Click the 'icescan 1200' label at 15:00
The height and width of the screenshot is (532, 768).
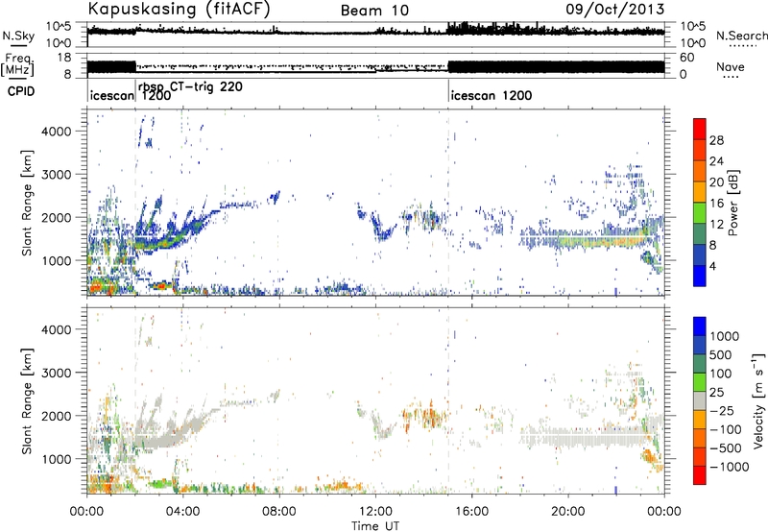click(x=492, y=95)
